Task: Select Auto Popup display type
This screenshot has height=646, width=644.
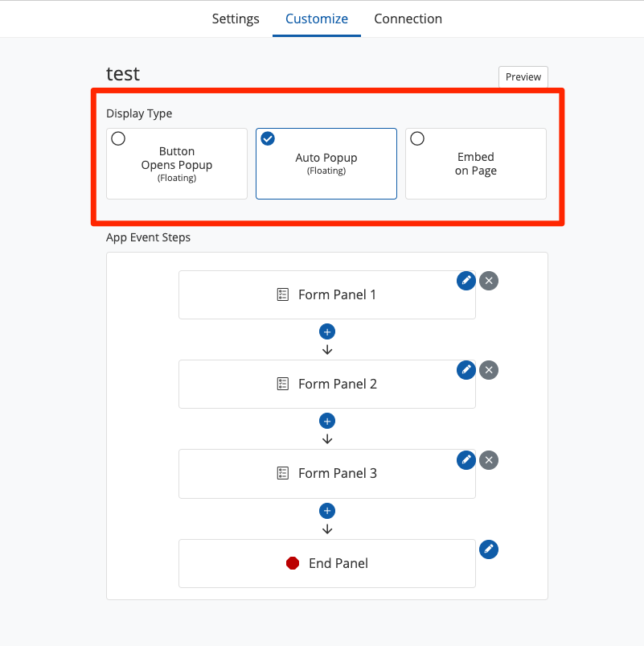Action: 326,163
